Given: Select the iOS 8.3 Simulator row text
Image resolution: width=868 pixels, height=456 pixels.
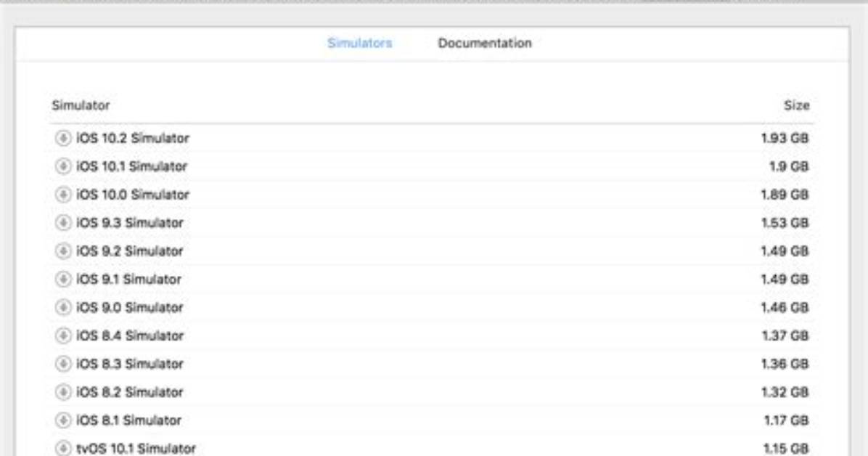Looking at the screenshot, I should click(129, 364).
